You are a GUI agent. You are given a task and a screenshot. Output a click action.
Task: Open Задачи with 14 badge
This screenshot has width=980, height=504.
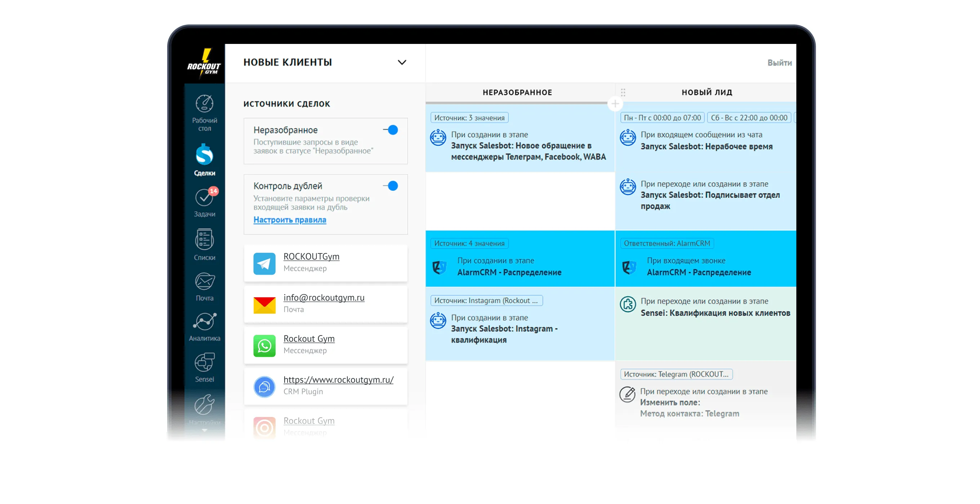[204, 198]
